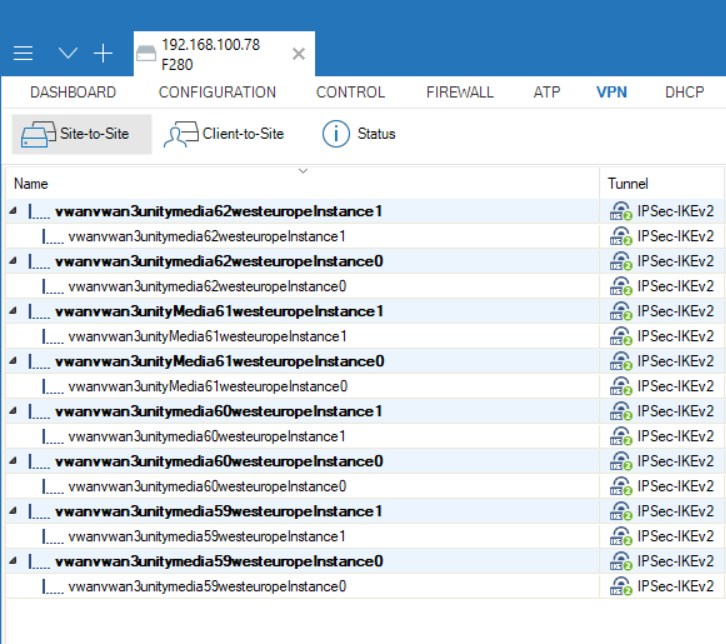Click the small chevron above the Name column
This screenshot has width=726, height=644.
point(303,171)
